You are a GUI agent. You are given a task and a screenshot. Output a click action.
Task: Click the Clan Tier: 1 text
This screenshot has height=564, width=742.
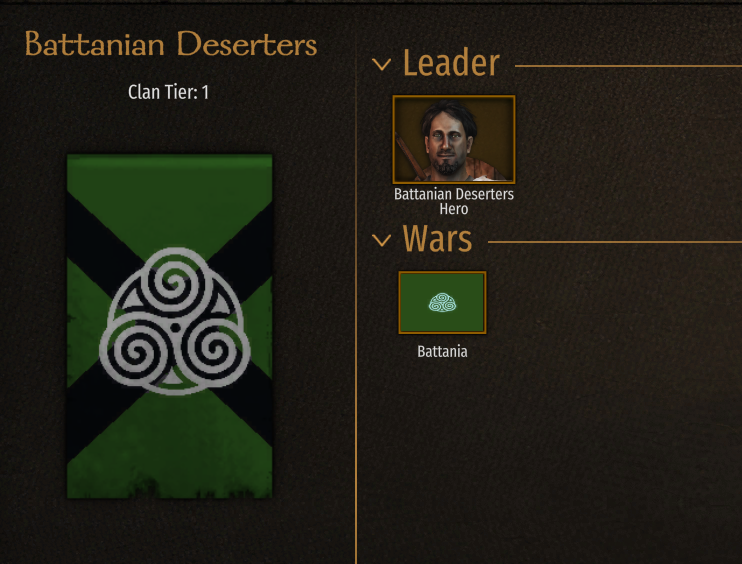168,92
